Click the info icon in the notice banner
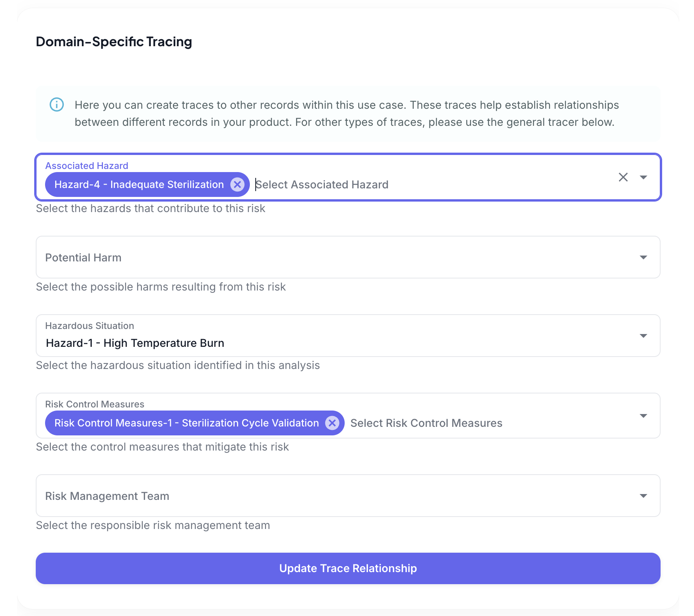694x616 pixels. click(x=56, y=104)
